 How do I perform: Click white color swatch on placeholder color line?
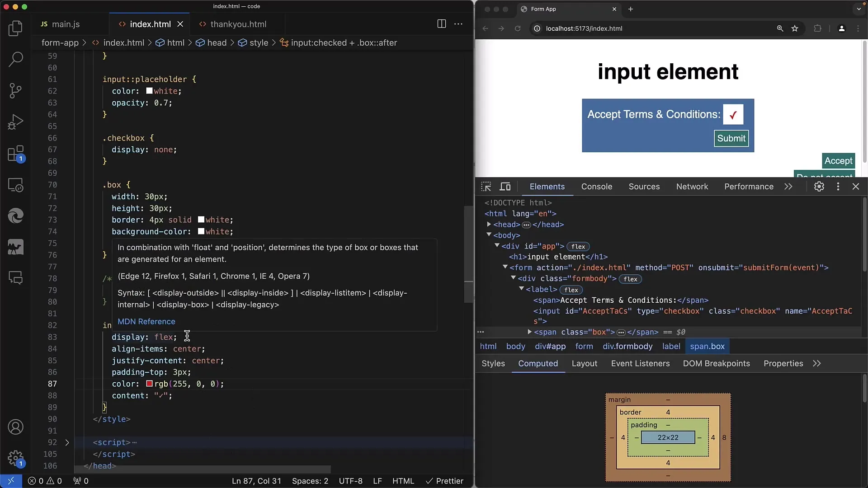click(149, 91)
